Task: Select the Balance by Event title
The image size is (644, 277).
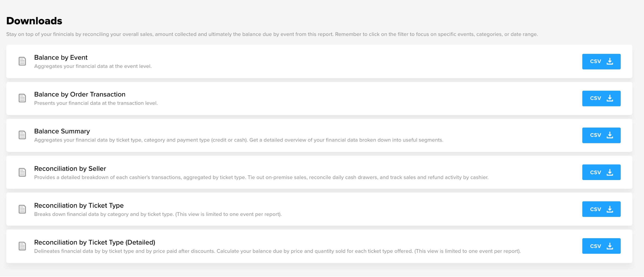Action: (61, 57)
